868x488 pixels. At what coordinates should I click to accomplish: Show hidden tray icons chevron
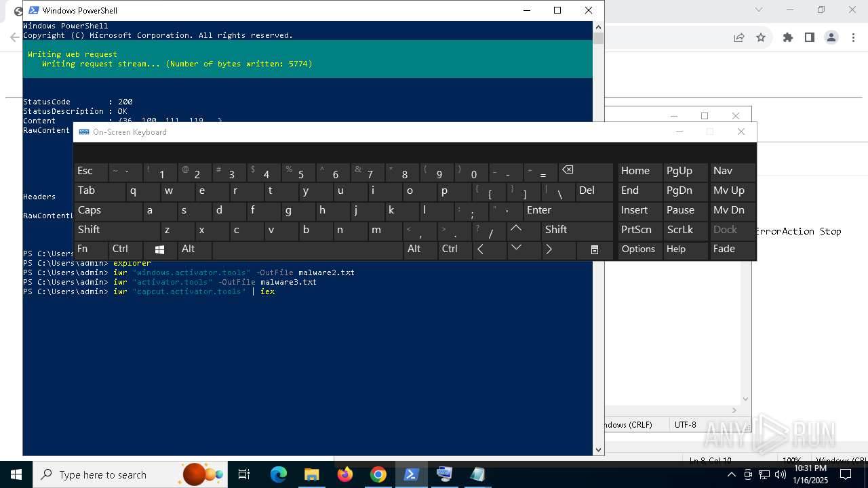(x=731, y=474)
